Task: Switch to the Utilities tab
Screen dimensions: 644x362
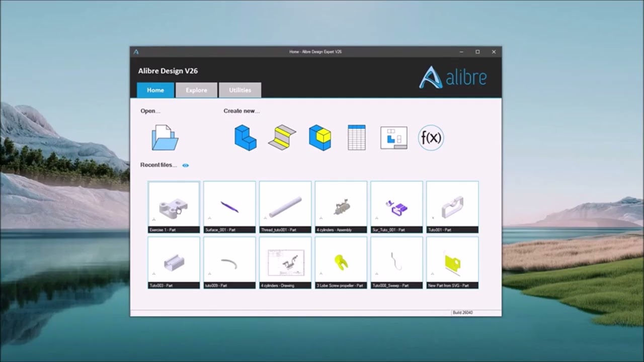Action: 240,90
